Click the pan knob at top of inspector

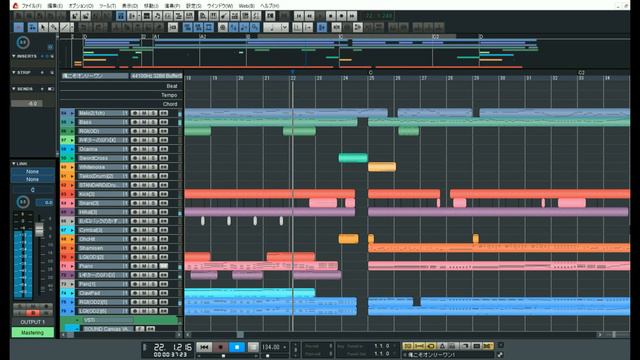click(x=23, y=42)
